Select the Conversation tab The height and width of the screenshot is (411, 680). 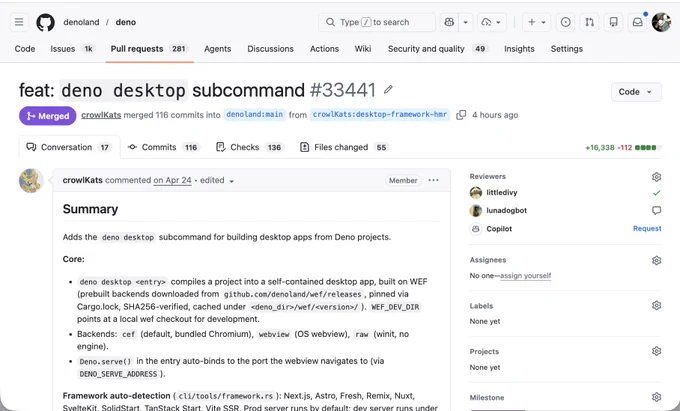pyautogui.click(x=69, y=147)
